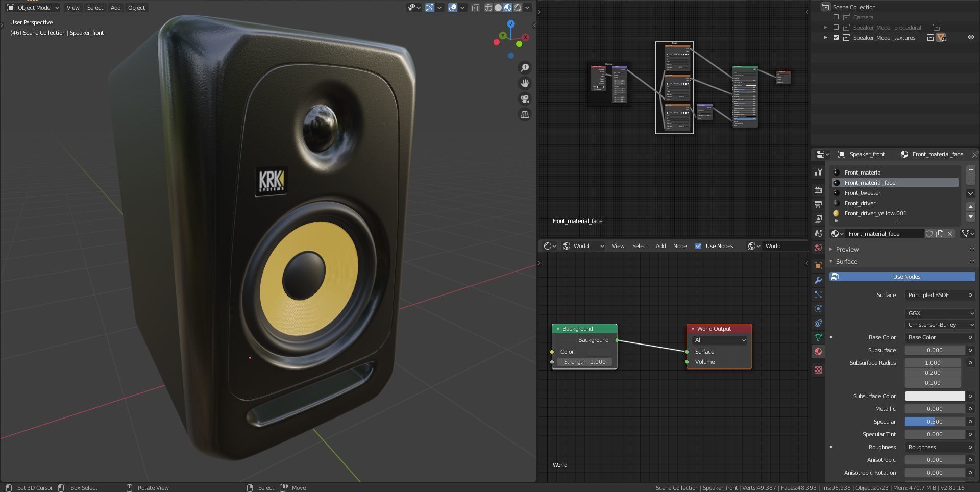The image size is (980, 492).
Task: Toggle show gizmo button in viewport
Action: [430, 8]
